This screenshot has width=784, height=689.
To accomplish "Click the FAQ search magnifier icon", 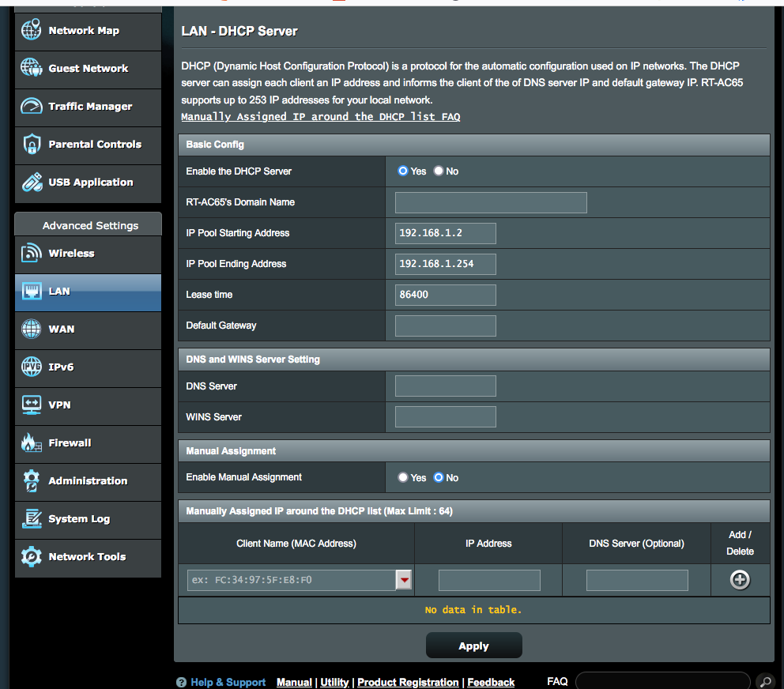I will coord(766,682).
